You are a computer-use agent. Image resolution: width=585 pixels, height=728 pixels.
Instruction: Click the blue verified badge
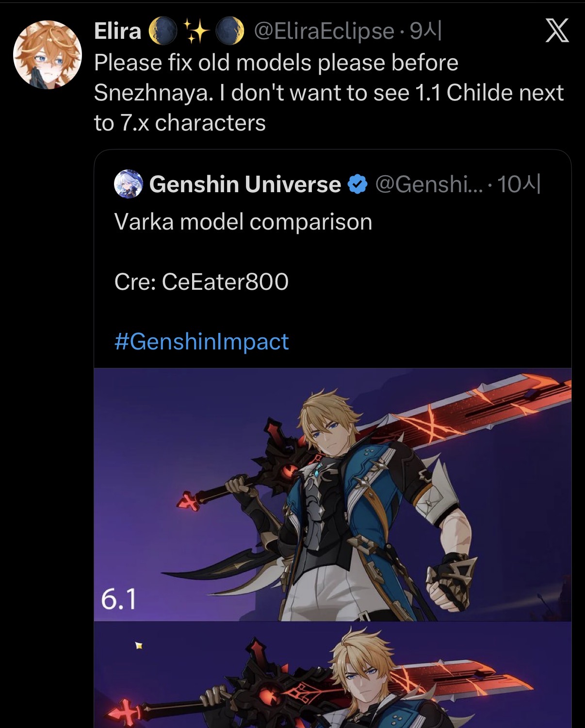(x=358, y=184)
